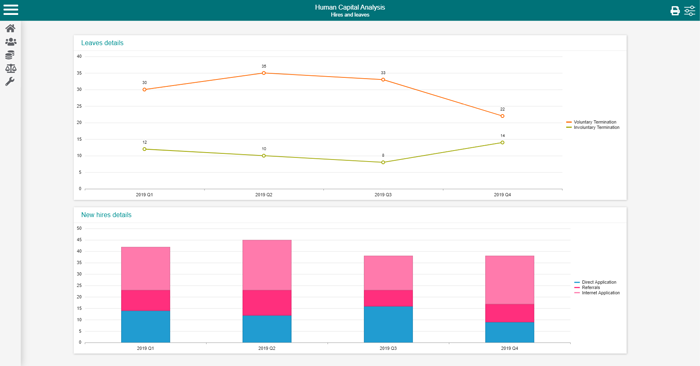This screenshot has height=366, width=700.
Task: Click the 2019 Q1 Direct Application bar segment
Action: [146, 327]
